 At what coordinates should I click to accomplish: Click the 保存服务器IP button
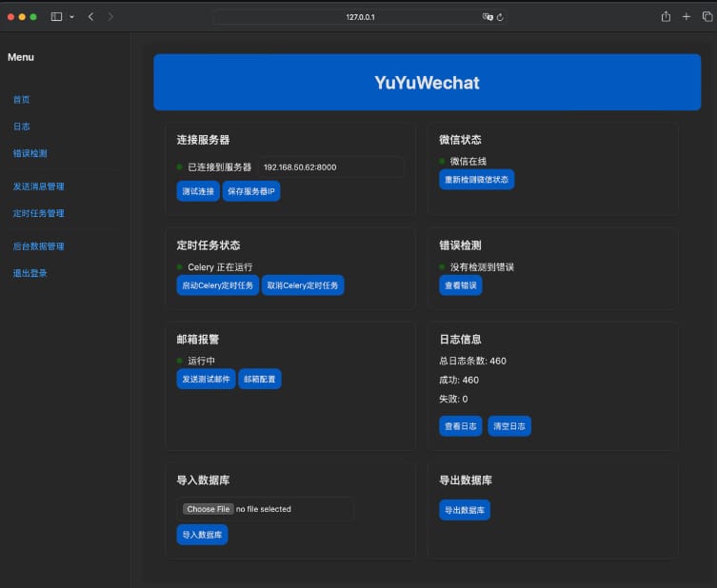pyautogui.click(x=251, y=191)
